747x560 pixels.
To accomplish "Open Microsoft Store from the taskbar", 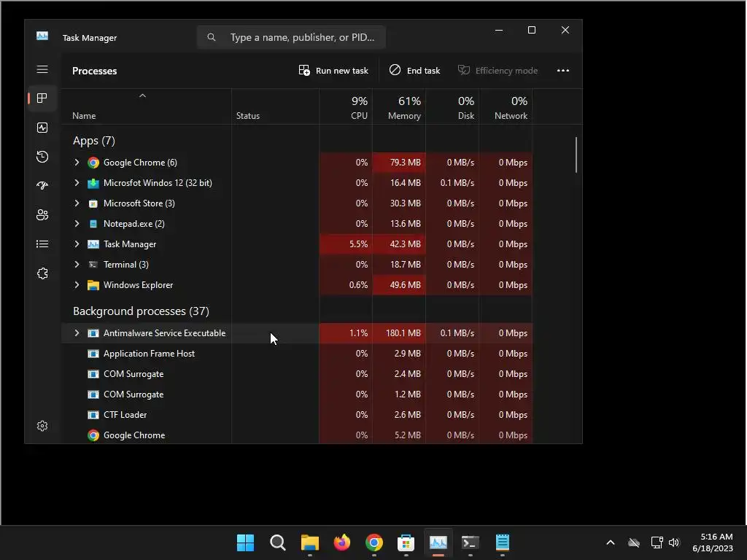I will click(x=406, y=542).
